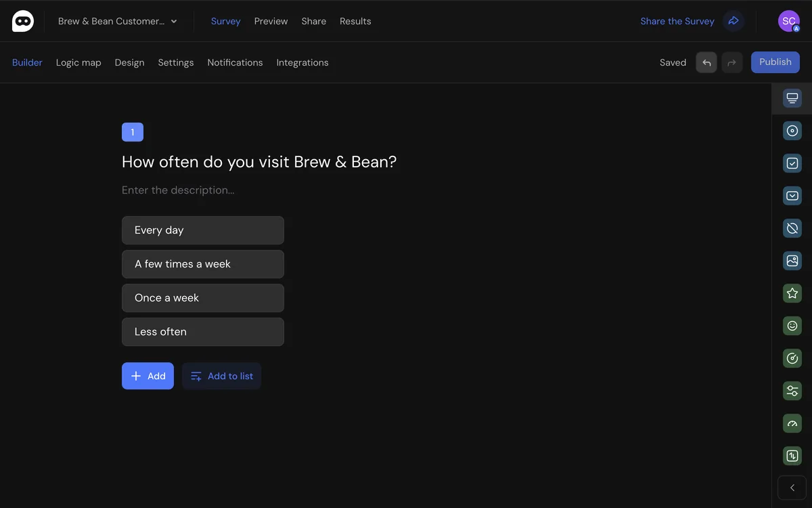Undo the last change
Viewport: 812px width, 508px height.
706,62
